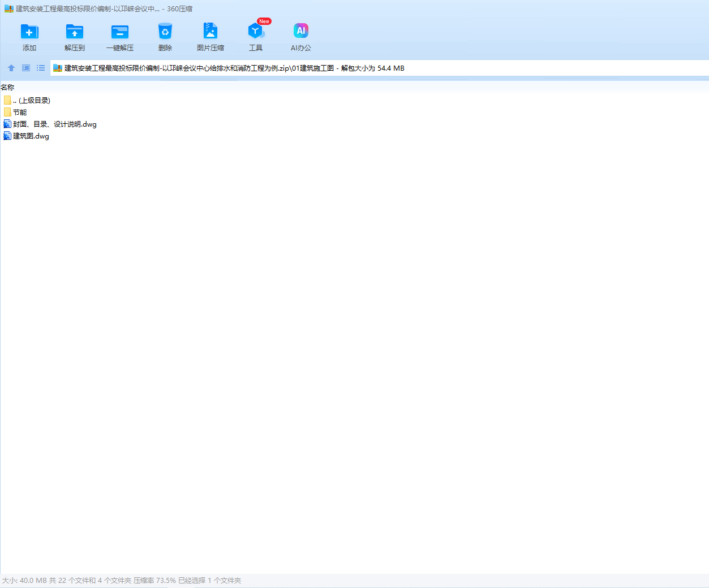Click the dwg icon beside 建筑图.dwg
This screenshot has height=588, width=709.
(x=7, y=136)
